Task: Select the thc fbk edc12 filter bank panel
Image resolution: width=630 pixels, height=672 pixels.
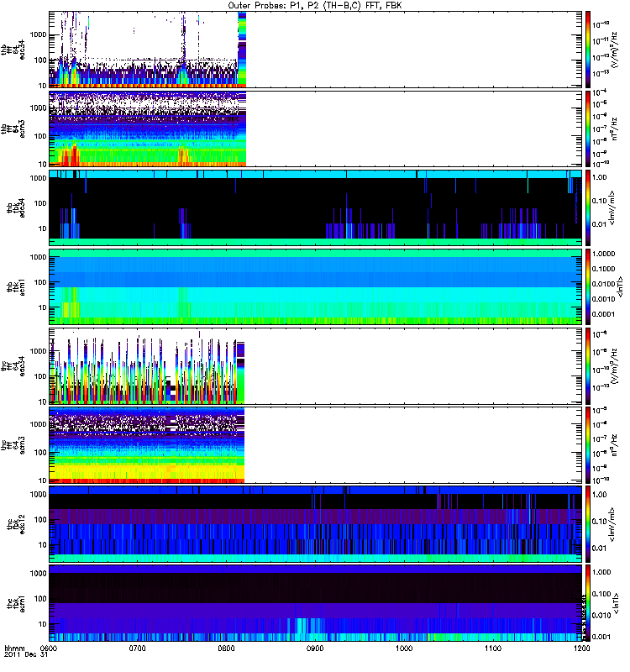Action: pos(316,524)
